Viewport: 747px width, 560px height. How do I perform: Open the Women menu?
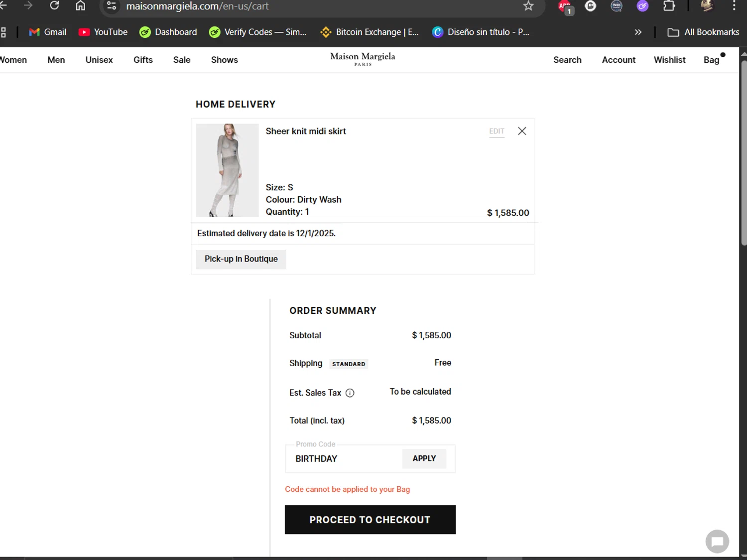click(x=13, y=60)
